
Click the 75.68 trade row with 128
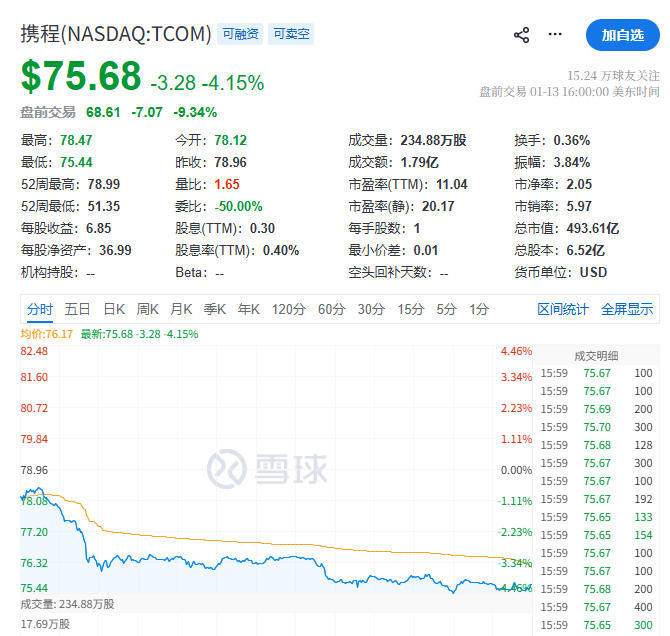(597, 445)
